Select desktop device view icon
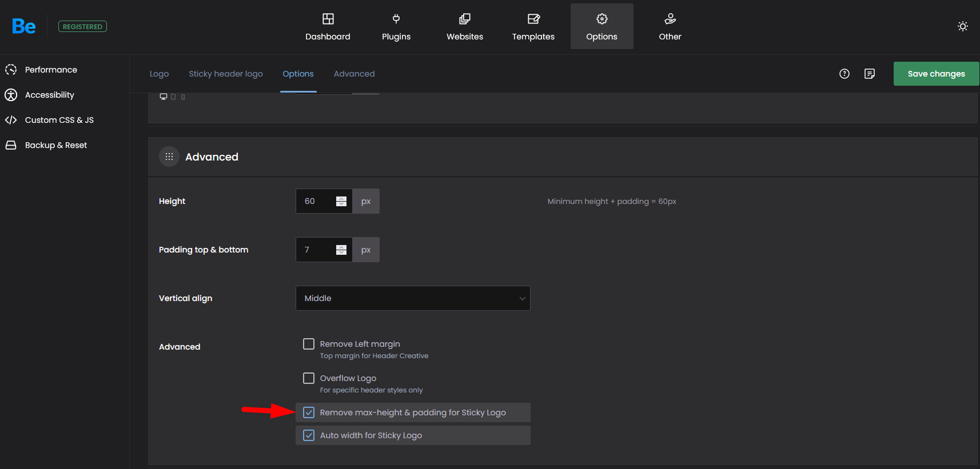Screen dimensions: 980x469 164,97
